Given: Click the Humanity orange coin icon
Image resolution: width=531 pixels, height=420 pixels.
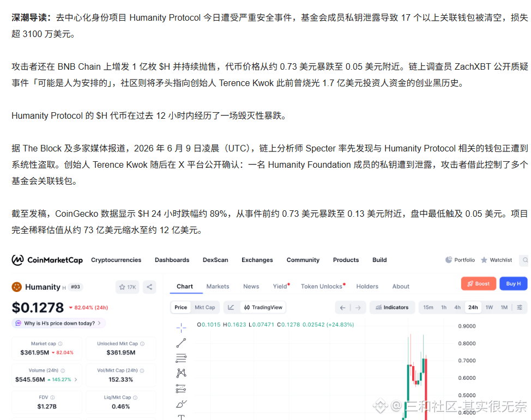Looking at the screenshot, I should click(x=16, y=287).
